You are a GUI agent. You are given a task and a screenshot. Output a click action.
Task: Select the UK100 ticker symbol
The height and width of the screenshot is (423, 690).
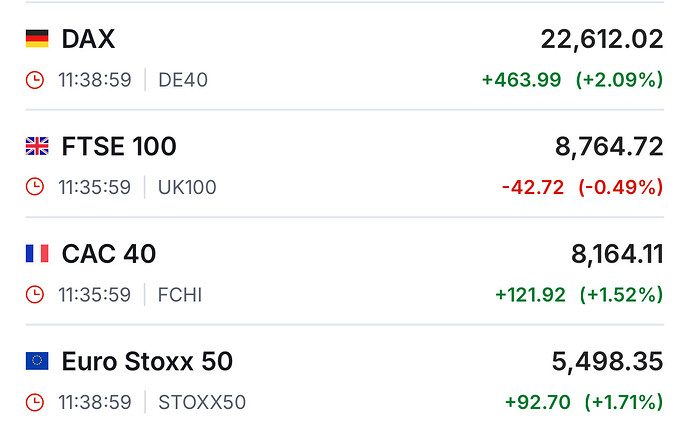pos(187,187)
